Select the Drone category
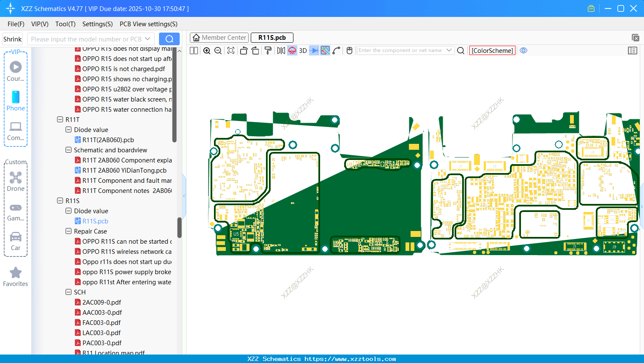The width and height of the screenshot is (644, 363). pyautogui.click(x=16, y=181)
